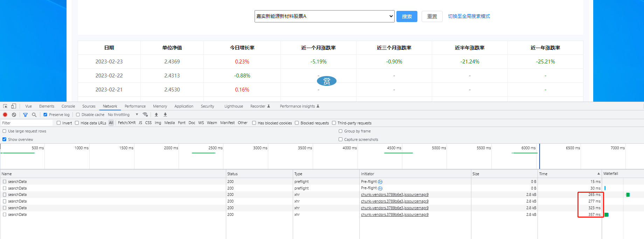The width and height of the screenshot is (644, 239).
Task: Filter requests by Fetch/XHR
Action: 127,123
